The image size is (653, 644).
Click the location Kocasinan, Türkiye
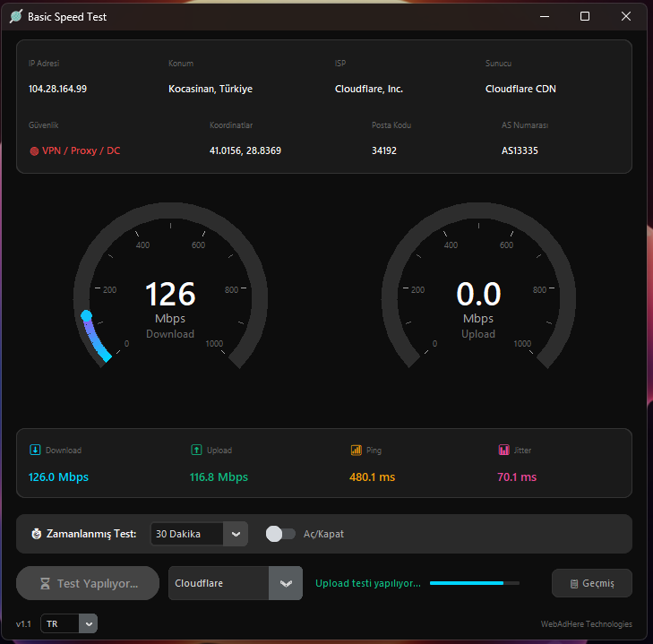click(211, 89)
